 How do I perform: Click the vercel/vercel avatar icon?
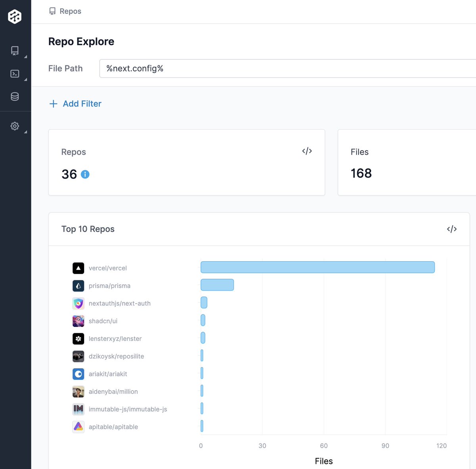(x=79, y=268)
